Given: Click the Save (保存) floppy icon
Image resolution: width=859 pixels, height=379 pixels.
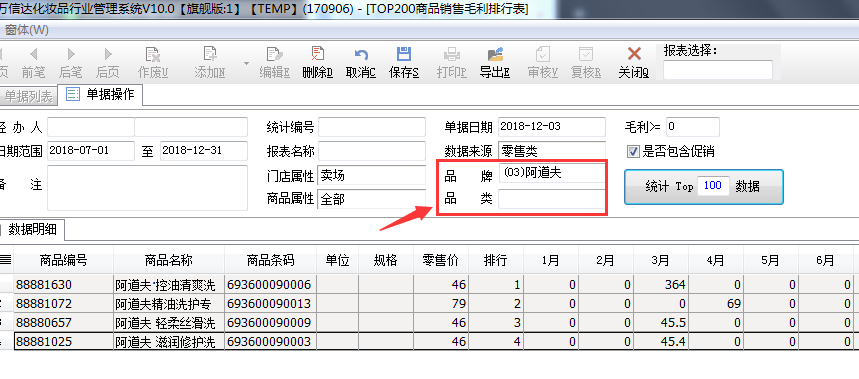Looking at the screenshot, I should 404,54.
